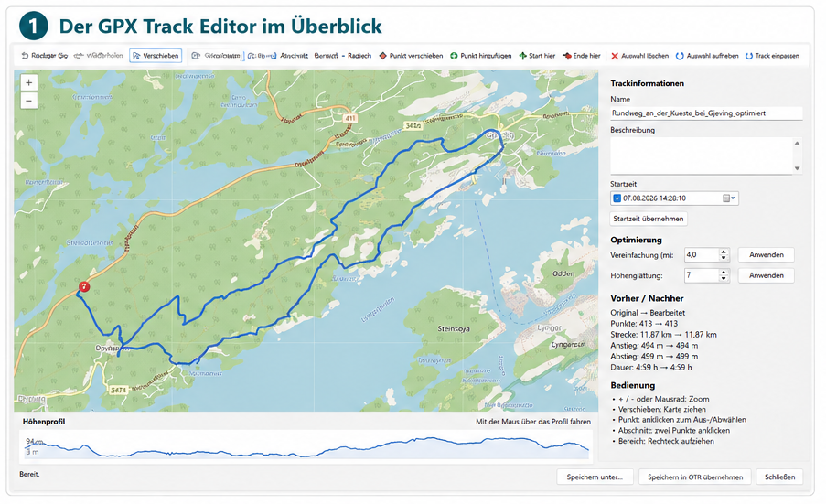
Task: Click the 'Bereit.' status bar text
Action: [x=29, y=475]
